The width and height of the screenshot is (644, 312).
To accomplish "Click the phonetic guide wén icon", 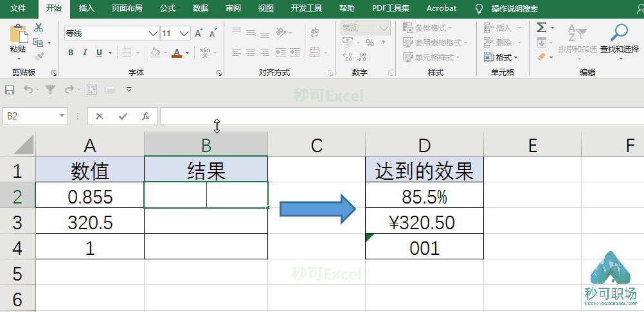I will click(x=204, y=53).
